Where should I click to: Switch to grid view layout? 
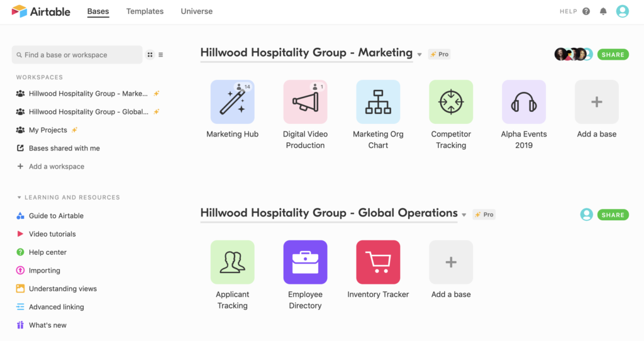[150, 55]
